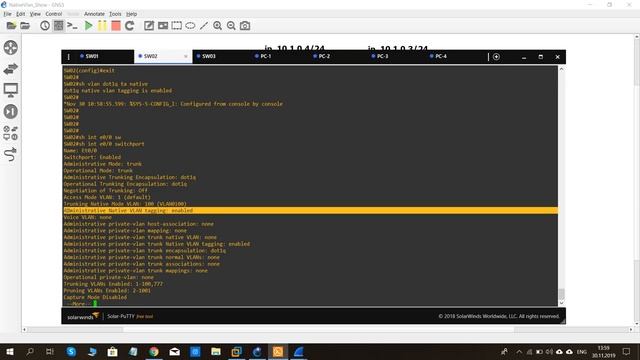Open Solar-PuTTY vertical dots menu
640x360 pixels.
[x=69, y=57]
